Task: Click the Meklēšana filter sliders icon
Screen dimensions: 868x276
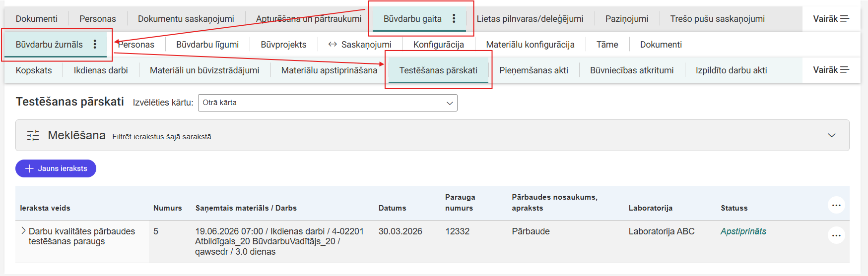Action: click(33, 135)
